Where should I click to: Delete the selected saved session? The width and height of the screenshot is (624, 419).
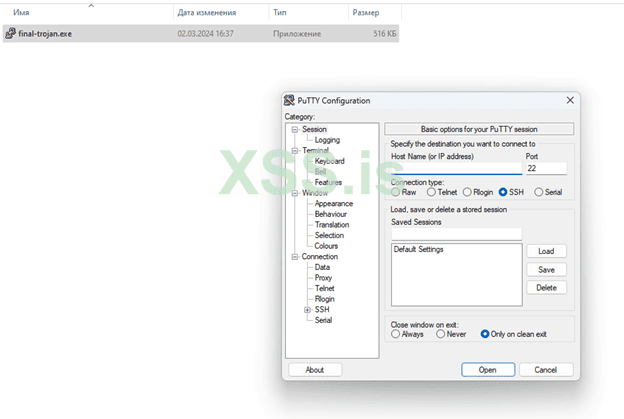[546, 288]
